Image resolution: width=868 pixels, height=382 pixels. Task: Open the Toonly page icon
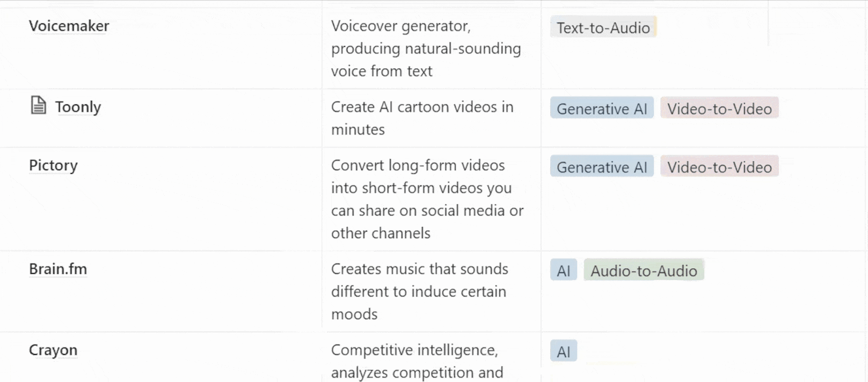(x=38, y=105)
